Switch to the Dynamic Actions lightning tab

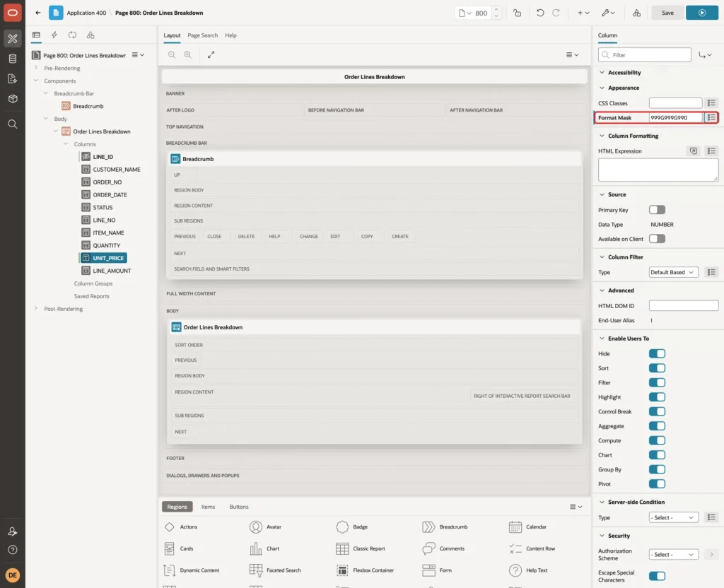point(54,35)
